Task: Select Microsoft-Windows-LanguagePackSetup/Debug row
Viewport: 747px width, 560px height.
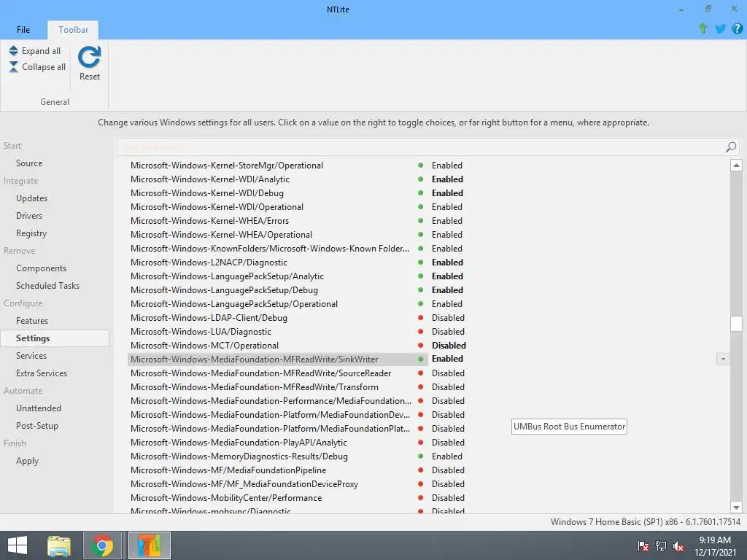Action: (x=224, y=290)
